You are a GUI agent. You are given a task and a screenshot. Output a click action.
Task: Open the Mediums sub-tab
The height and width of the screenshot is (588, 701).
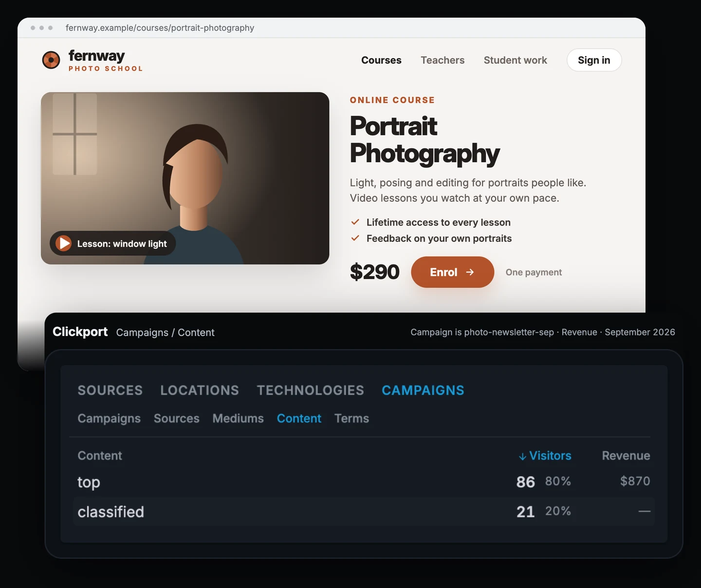point(238,419)
